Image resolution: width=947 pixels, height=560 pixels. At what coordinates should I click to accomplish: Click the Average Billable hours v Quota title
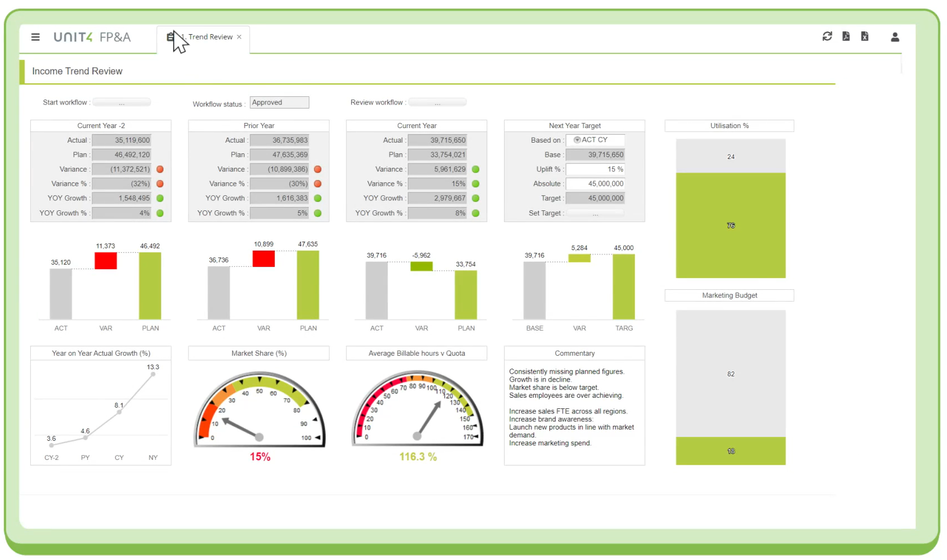pyautogui.click(x=417, y=353)
